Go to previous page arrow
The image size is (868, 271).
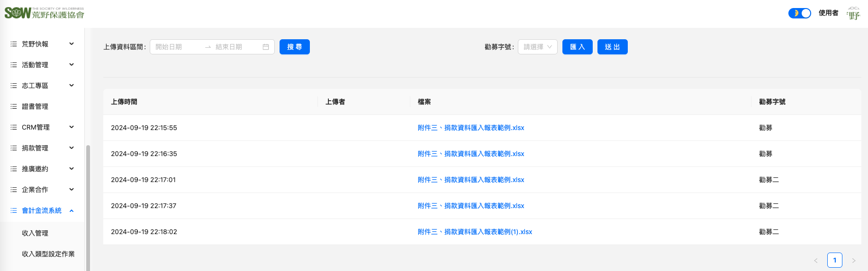point(816,261)
